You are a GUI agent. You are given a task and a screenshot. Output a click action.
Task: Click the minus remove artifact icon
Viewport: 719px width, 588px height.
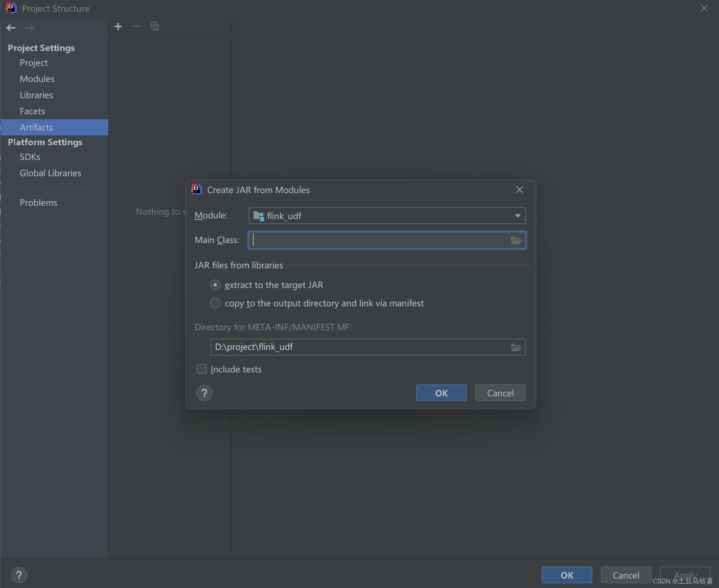point(136,26)
